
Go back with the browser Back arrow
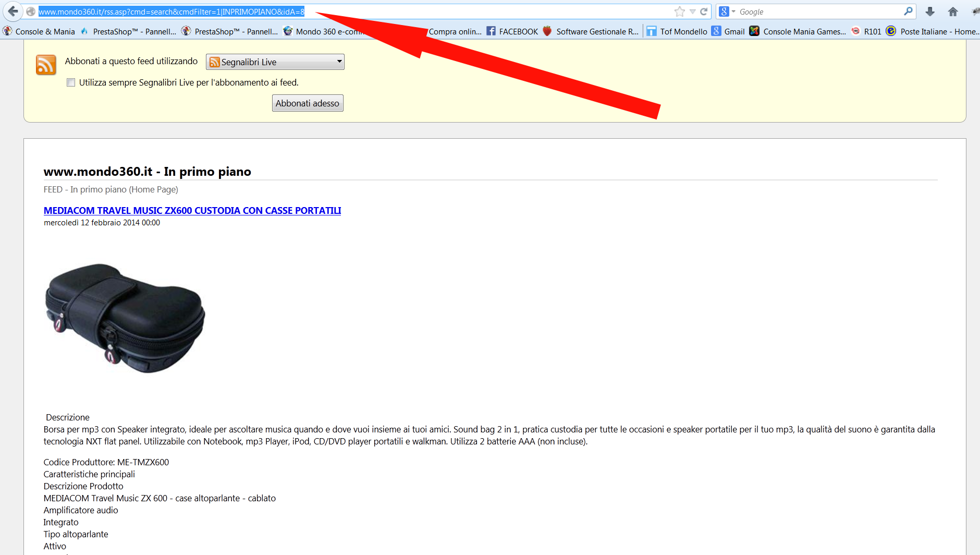pyautogui.click(x=13, y=11)
